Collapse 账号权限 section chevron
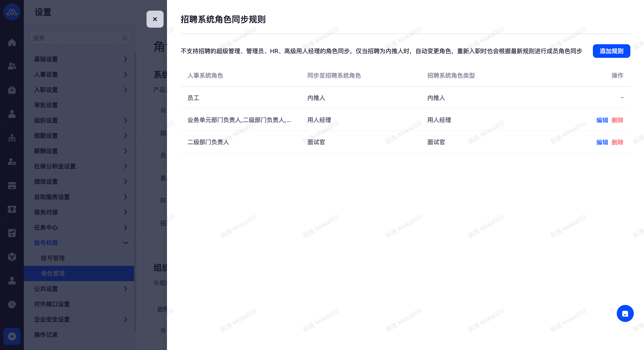This screenshot has height=350, width=644. pyautogui.click(x=125, y=243)
